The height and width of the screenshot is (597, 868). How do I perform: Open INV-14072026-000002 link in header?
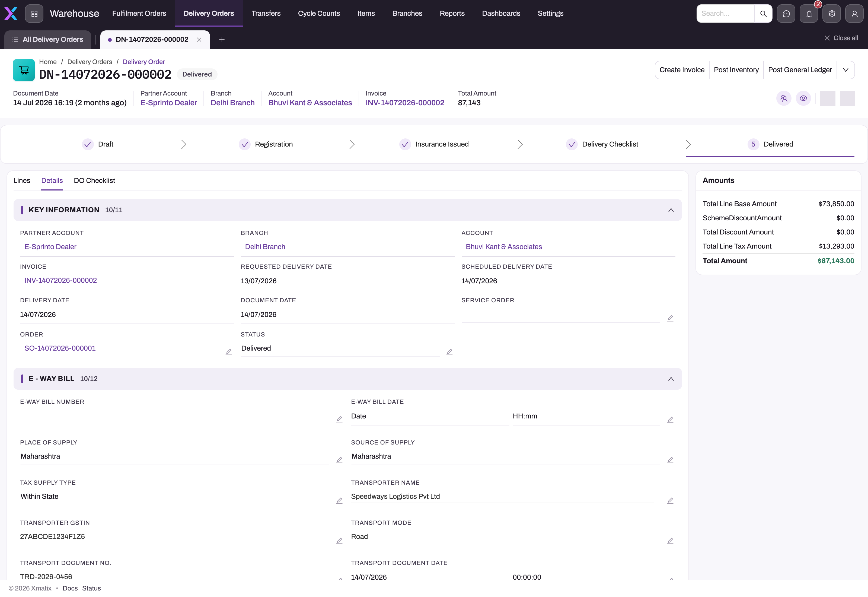point(405,103)
